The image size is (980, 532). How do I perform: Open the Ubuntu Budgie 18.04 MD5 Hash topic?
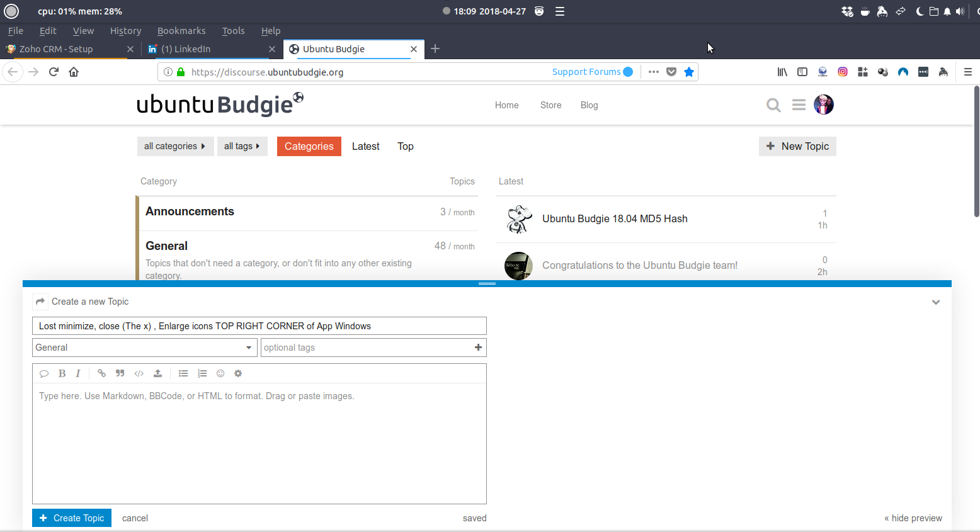click(x=615, y=218)
